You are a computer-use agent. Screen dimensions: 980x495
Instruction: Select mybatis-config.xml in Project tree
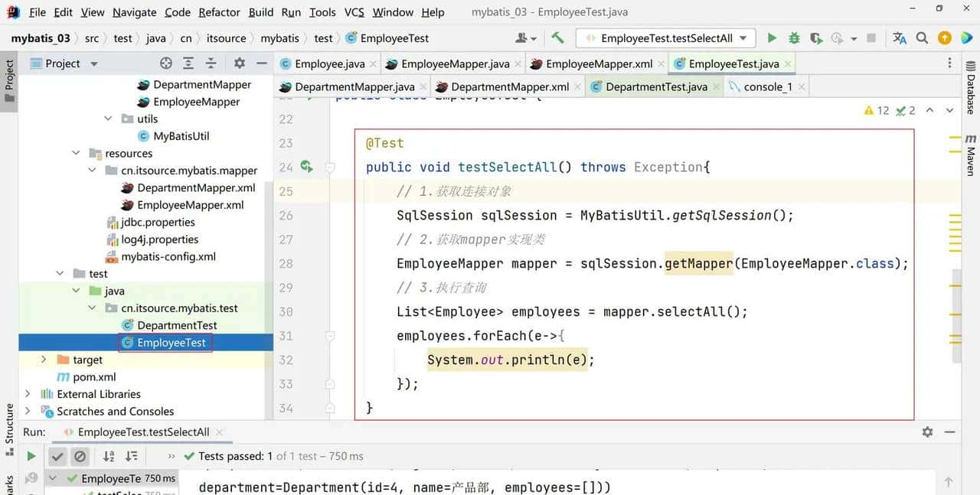pyautogui.click(x=168, y=256)
